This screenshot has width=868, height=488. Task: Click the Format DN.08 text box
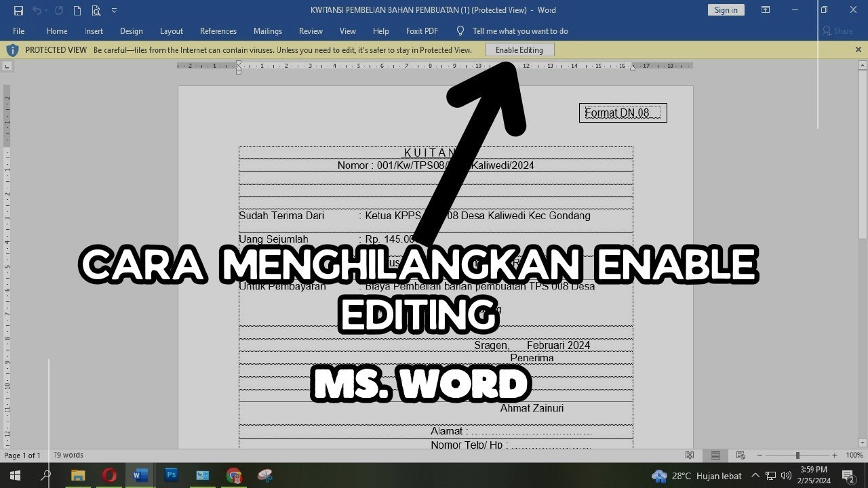point(623,113)
